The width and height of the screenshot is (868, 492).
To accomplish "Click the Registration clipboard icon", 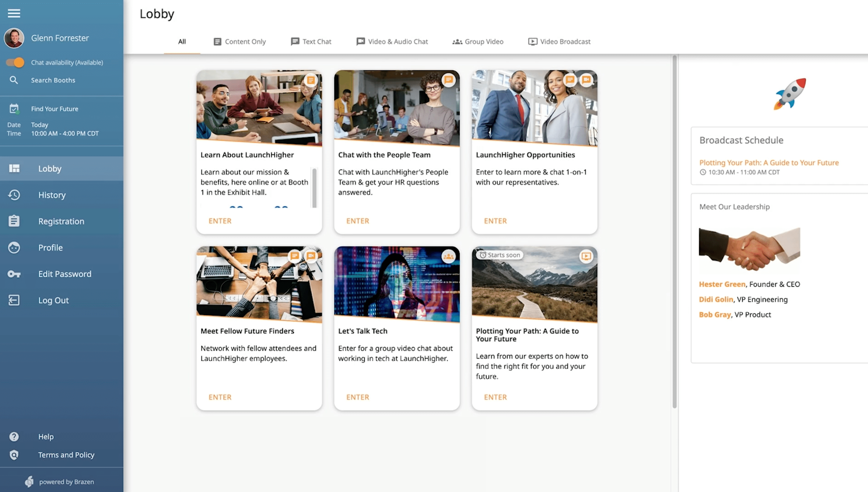I will [x=14, y=221].
